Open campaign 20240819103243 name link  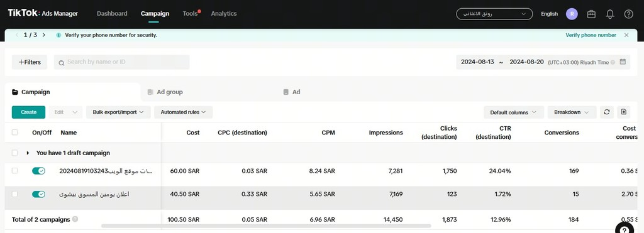[x=106, y=171]
